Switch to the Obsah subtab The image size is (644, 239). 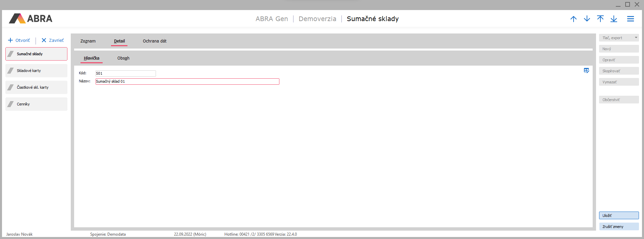[x=123, y=58]
